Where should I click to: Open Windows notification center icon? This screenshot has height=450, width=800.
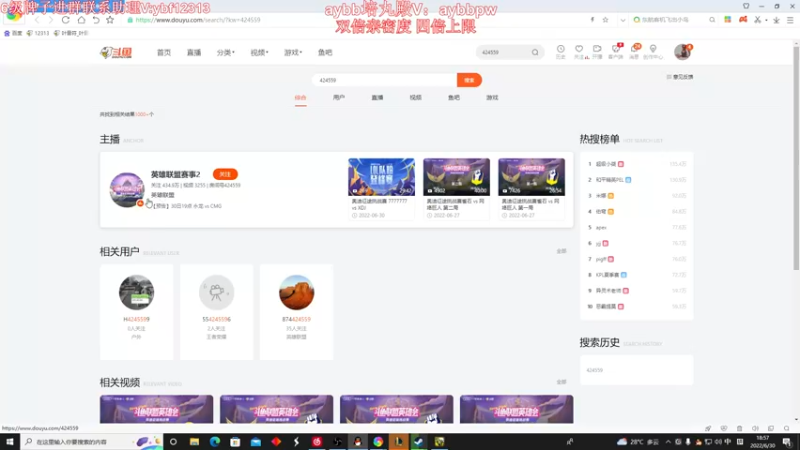click(x=787, y=441)
